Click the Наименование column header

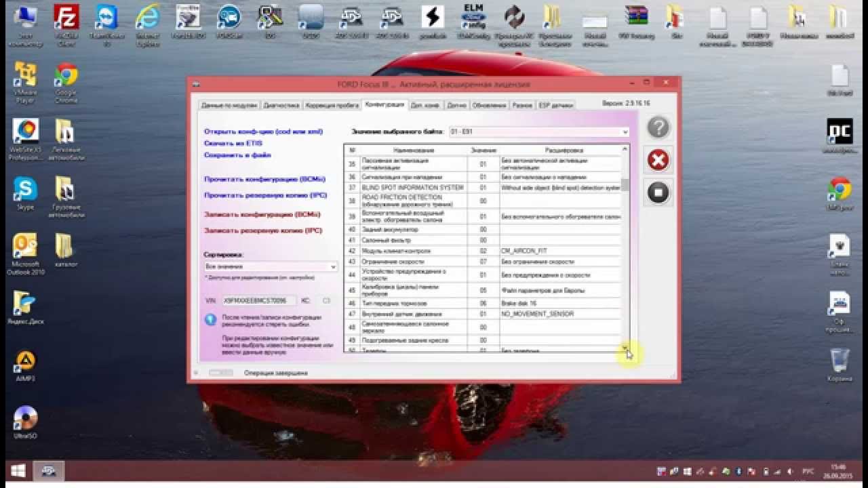(x=413, y=150)
